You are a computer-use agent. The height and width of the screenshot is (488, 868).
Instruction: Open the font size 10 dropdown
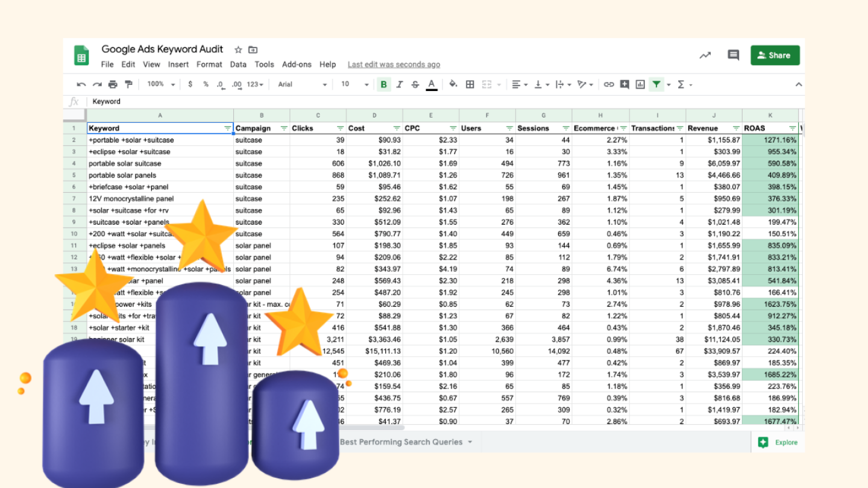[x=355, y=84]
